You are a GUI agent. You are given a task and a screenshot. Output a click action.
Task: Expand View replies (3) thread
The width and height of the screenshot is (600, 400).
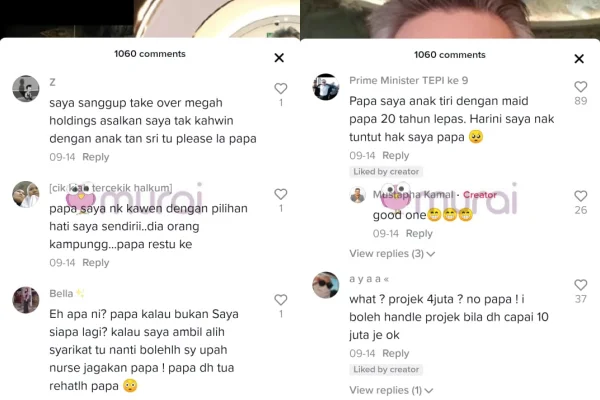click(392, 253)
